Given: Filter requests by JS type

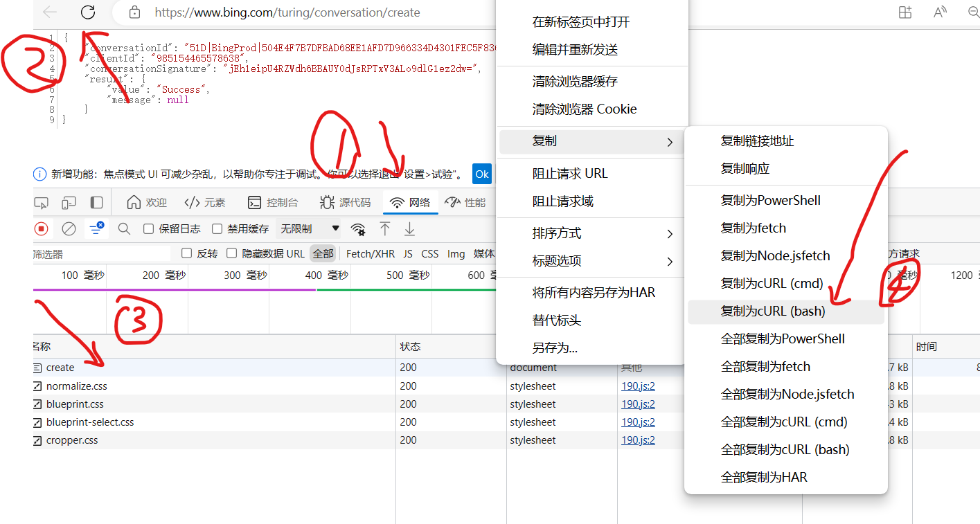Looking at the screenshot, I should click(408, 254).
